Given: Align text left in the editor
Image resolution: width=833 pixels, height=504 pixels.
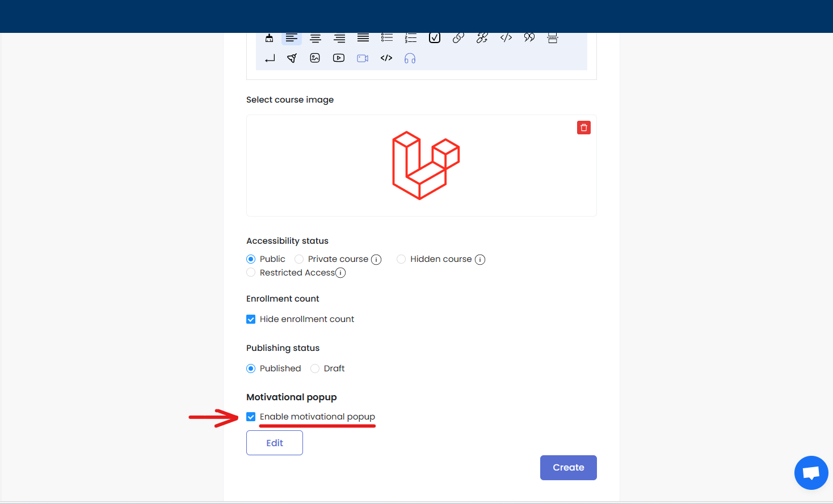Looking at the screenshot, I should tap(292, 38).
